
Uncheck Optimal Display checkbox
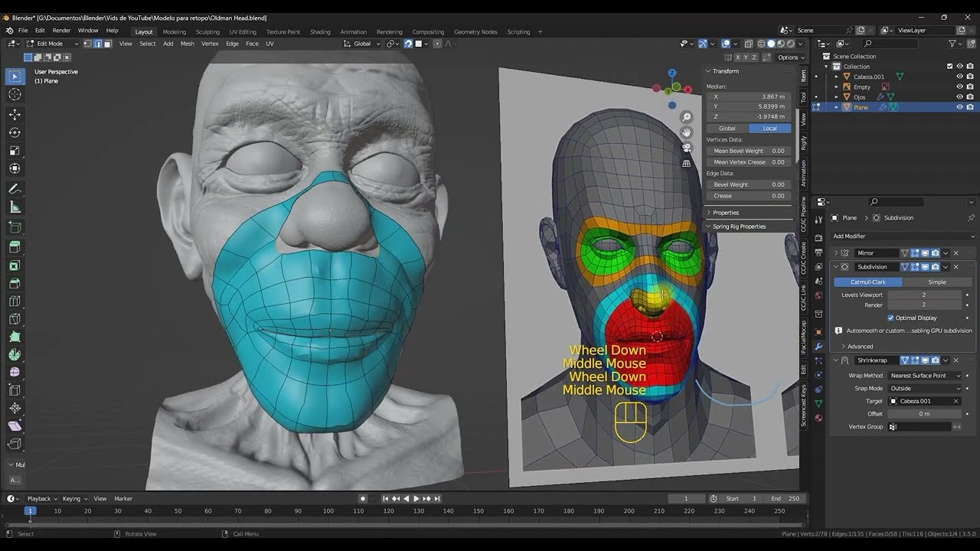coord(890,318)
